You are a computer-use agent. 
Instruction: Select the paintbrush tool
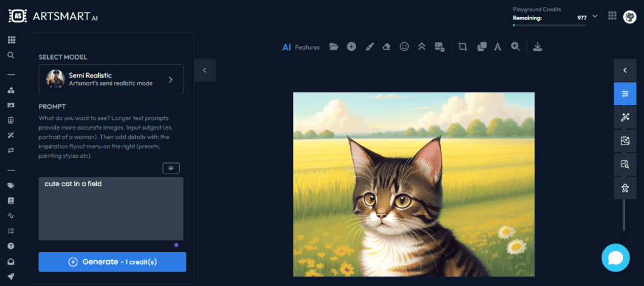(369, 47)
